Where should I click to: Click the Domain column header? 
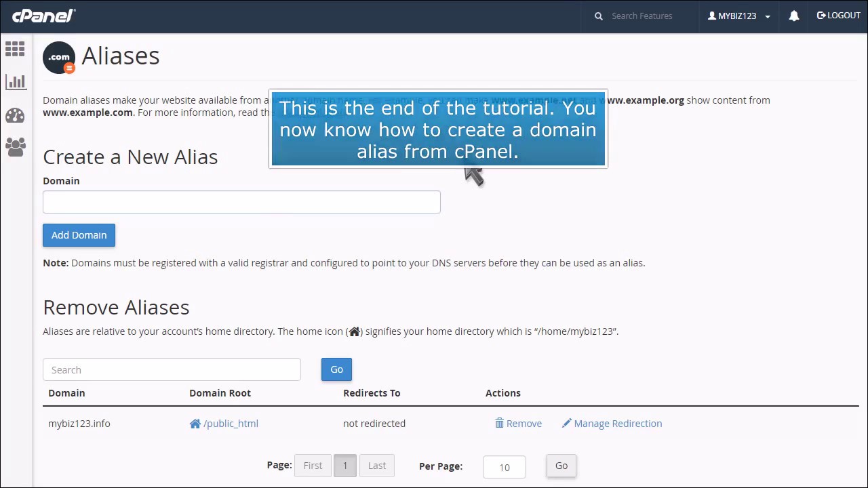point(66,393)
